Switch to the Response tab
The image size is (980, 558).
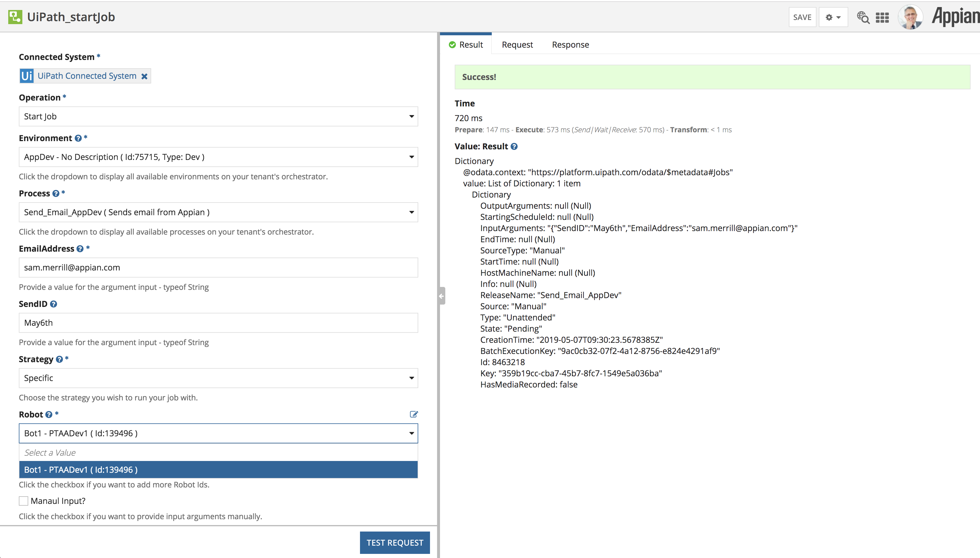coord(571,45)
